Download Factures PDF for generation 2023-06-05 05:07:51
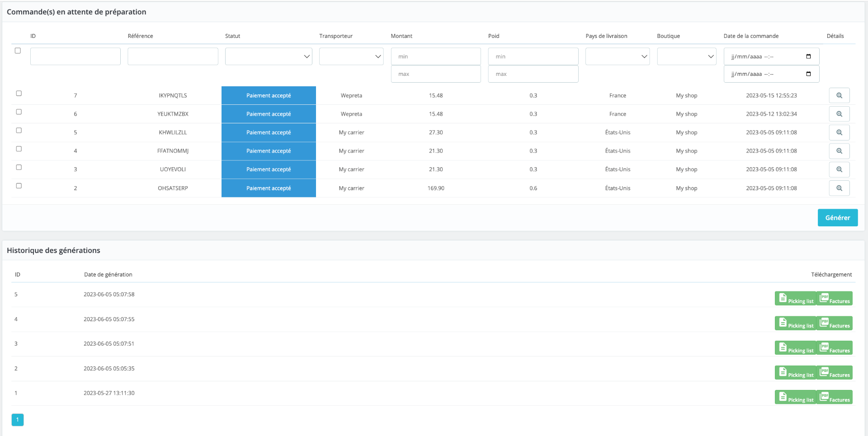 coord(835,348)
